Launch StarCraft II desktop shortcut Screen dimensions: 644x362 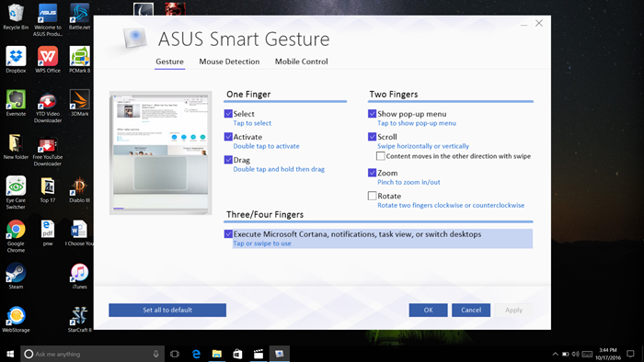point(79,320)
